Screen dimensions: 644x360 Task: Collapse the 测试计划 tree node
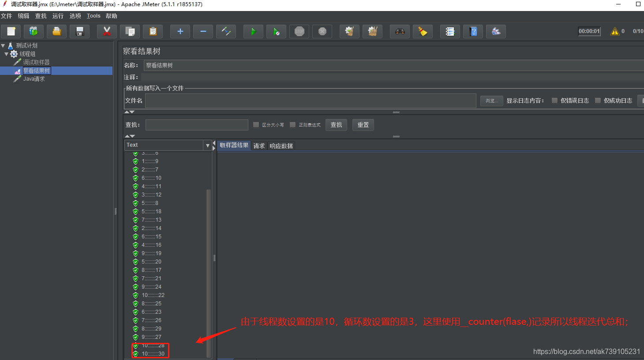pyautogui.click(x=3, y=45)
